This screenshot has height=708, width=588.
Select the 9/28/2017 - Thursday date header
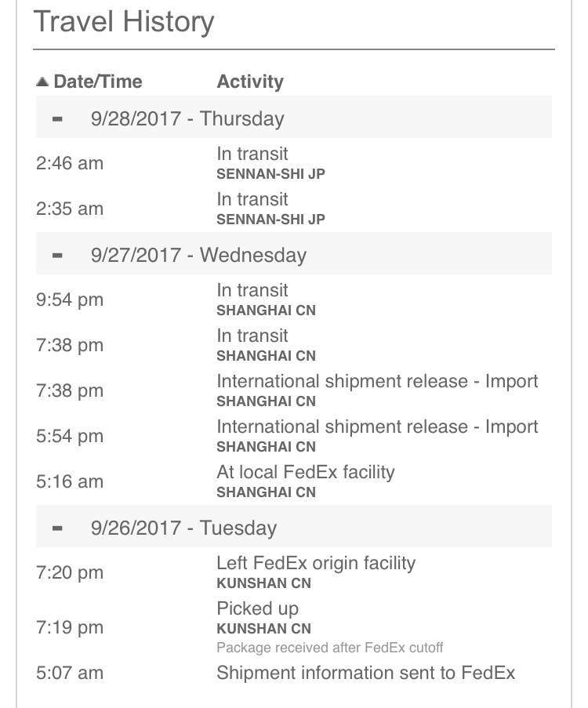(294, 118)
